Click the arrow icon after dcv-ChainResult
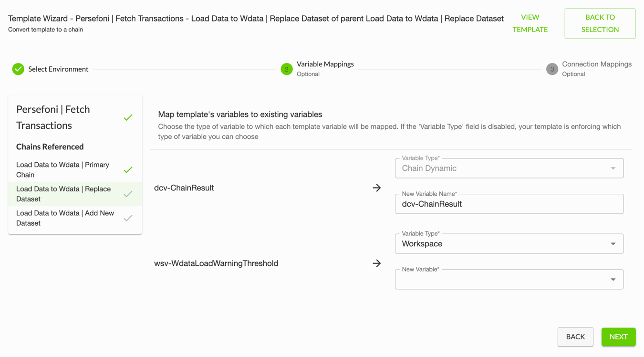The width and height of the screenshot is (644, 357). [x=377, y=188]
